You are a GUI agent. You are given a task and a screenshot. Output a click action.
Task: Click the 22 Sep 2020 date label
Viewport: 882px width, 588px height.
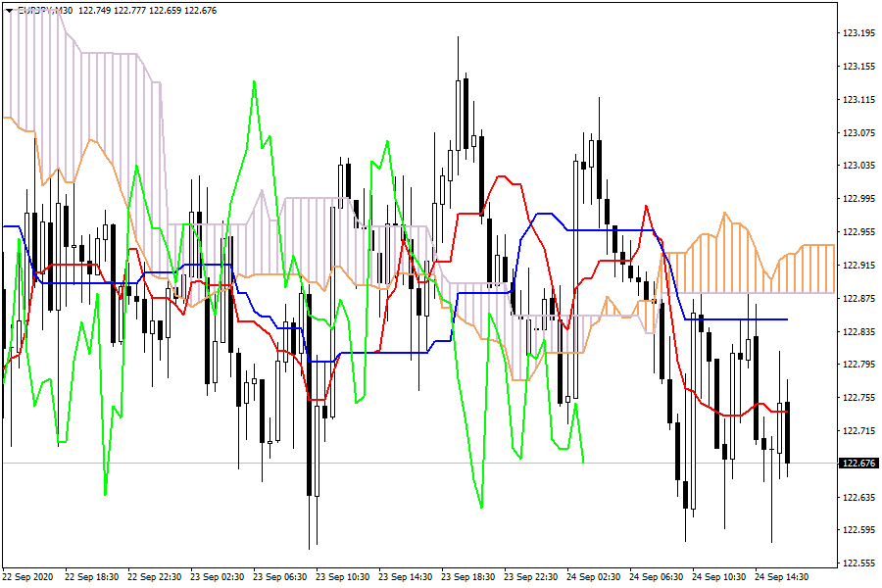27,577
